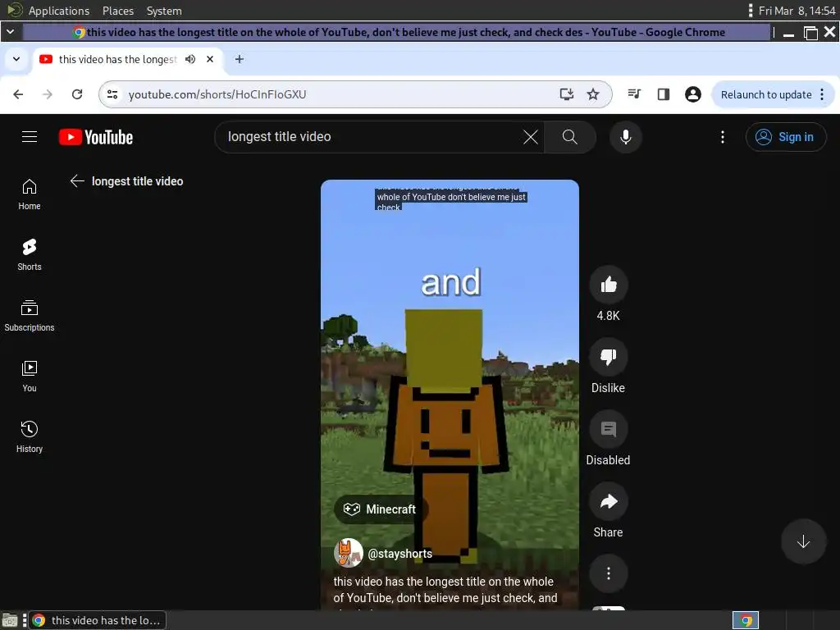840x630 pixels.
Task: Open media controls in Chrome toolbar
Action: pyautogui.click(x=634, y=94)
